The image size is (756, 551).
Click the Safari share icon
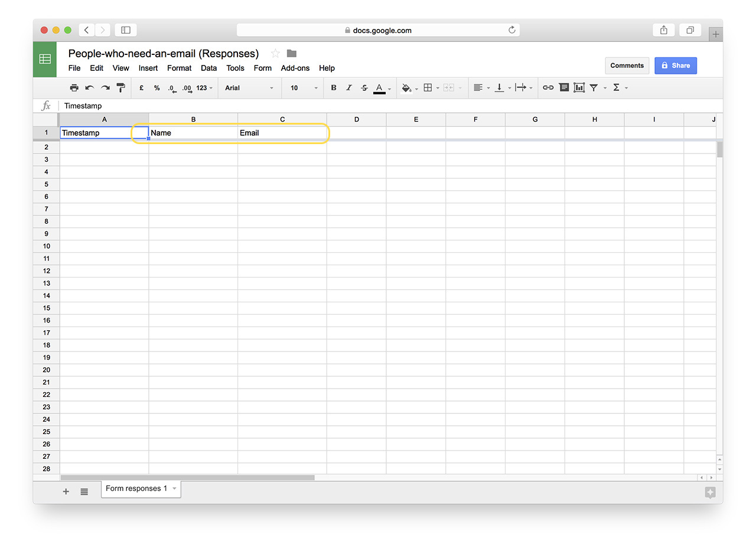point(664,30)
